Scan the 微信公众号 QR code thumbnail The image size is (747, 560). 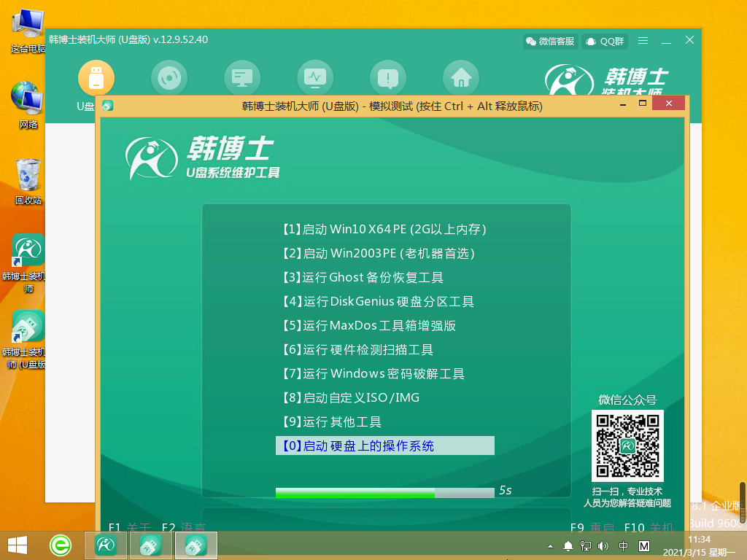[x=627, y=446]
